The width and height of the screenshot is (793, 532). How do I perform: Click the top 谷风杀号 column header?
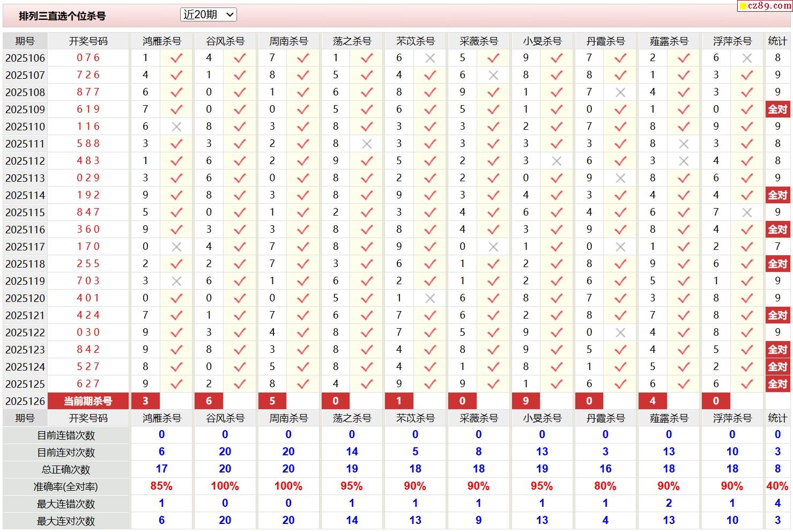tap(225, 41)
